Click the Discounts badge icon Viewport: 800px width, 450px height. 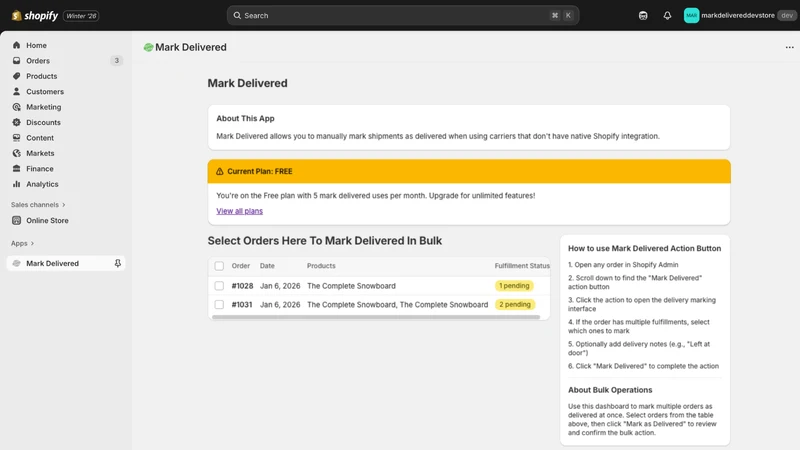click(16, 122)
